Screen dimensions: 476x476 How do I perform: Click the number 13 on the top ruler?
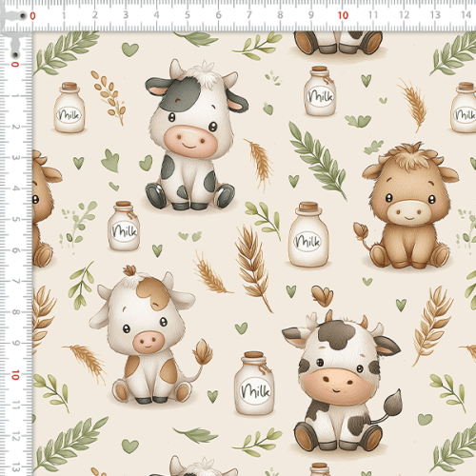point(435,15)
